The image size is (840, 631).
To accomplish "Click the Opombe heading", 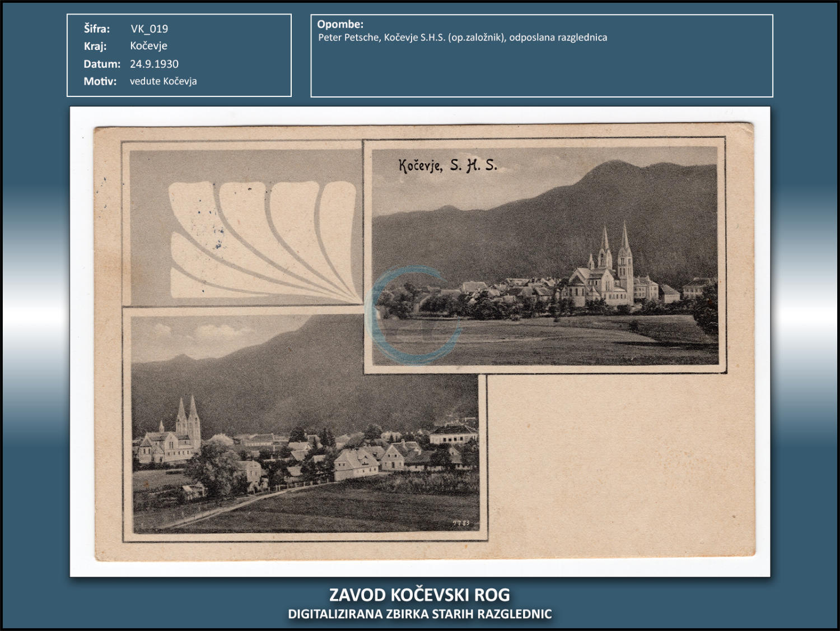I will (340, 24).
